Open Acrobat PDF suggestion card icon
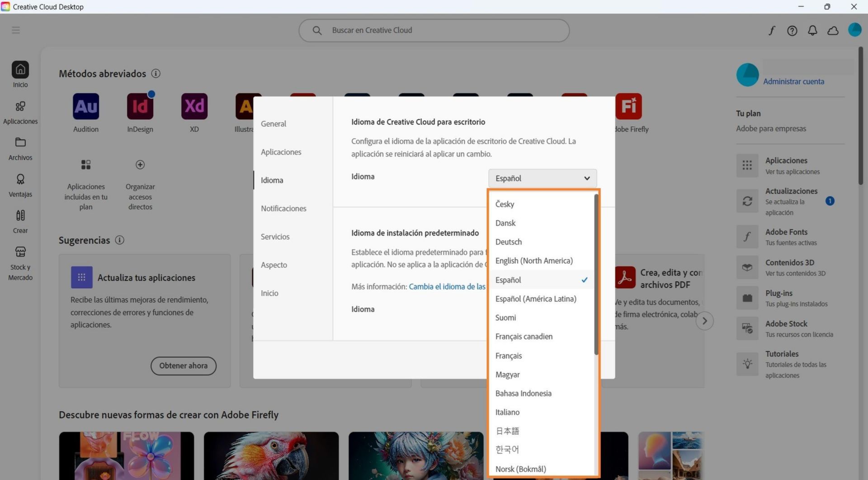This screenshot has width=868, height=480. point(625,277)
